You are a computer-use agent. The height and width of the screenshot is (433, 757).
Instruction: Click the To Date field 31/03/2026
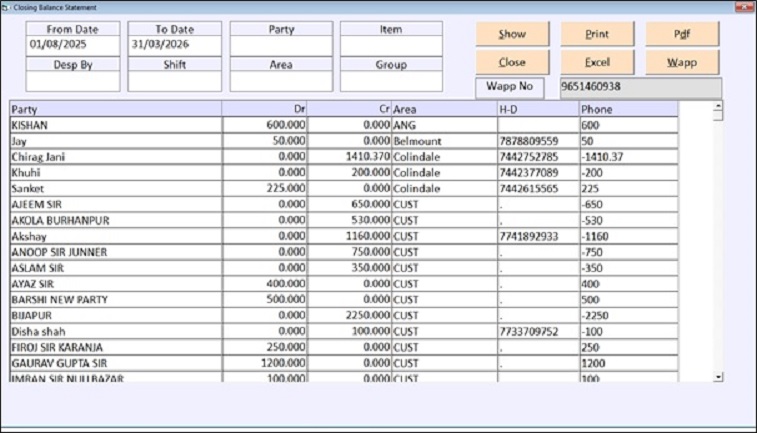175,45
